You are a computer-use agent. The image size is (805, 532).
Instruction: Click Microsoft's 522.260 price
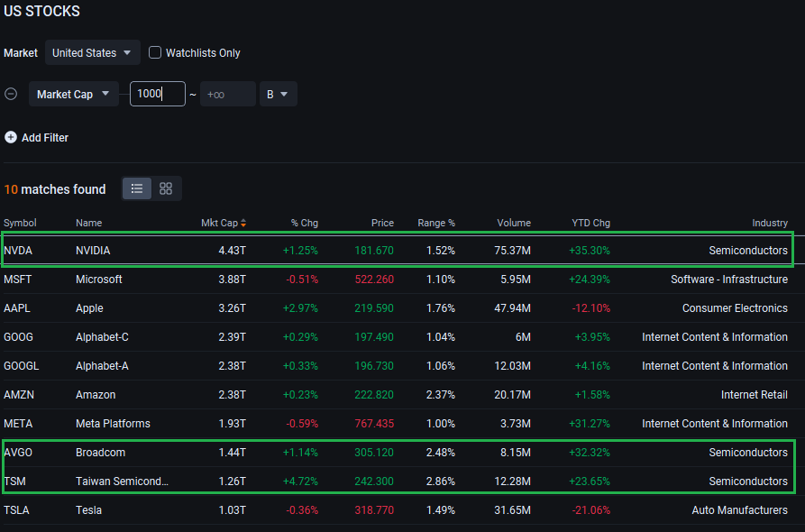[x=374, y=280]
